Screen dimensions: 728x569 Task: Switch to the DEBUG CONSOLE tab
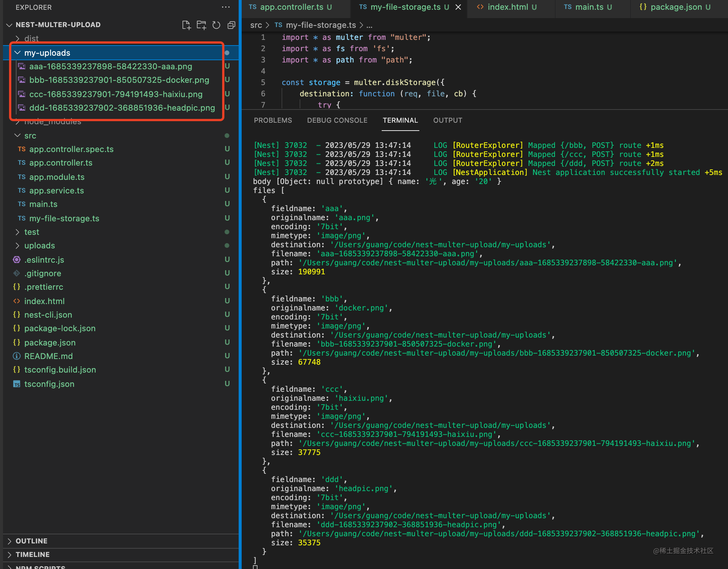pos(337,120)
